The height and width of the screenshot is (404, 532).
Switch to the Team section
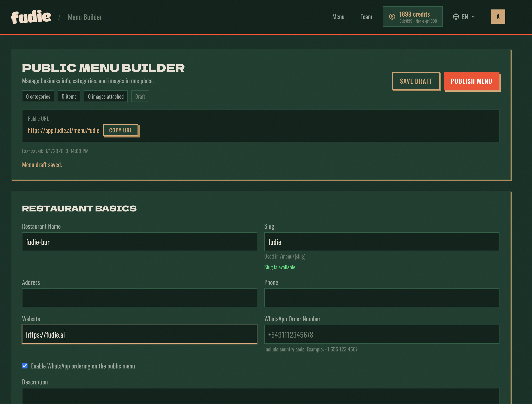(366, 17)
